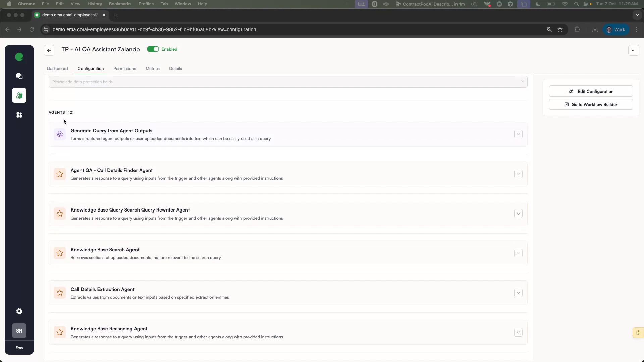Image resolution: width=644 pixels, height=362 pixels.
Task: Click the SR profile avatar in the sidebar
Action: (x=19, y=331)
